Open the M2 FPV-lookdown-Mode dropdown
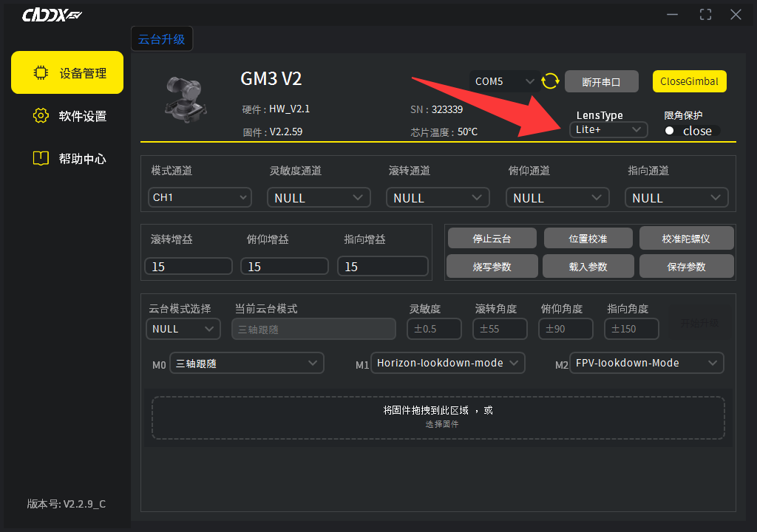Viewport: 757px width, 532px height. [646, 363]
